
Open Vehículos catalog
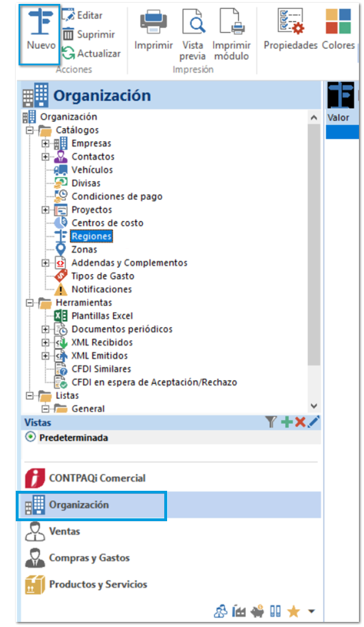point(92,170)
